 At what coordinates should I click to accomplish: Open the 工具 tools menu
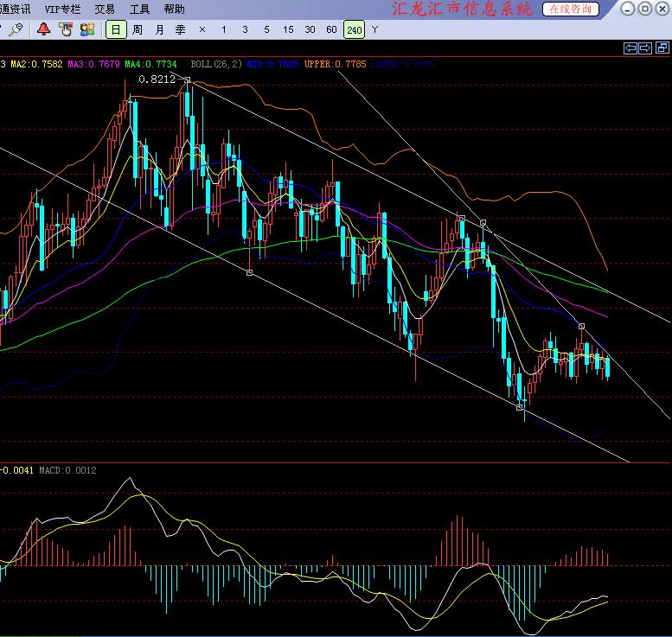[x=139, y=9]
